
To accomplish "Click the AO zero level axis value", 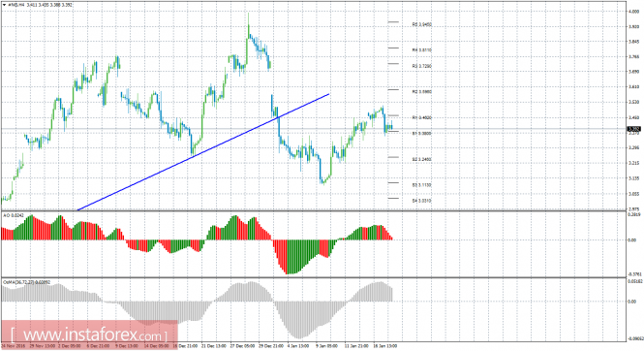I will click(632, 240).
